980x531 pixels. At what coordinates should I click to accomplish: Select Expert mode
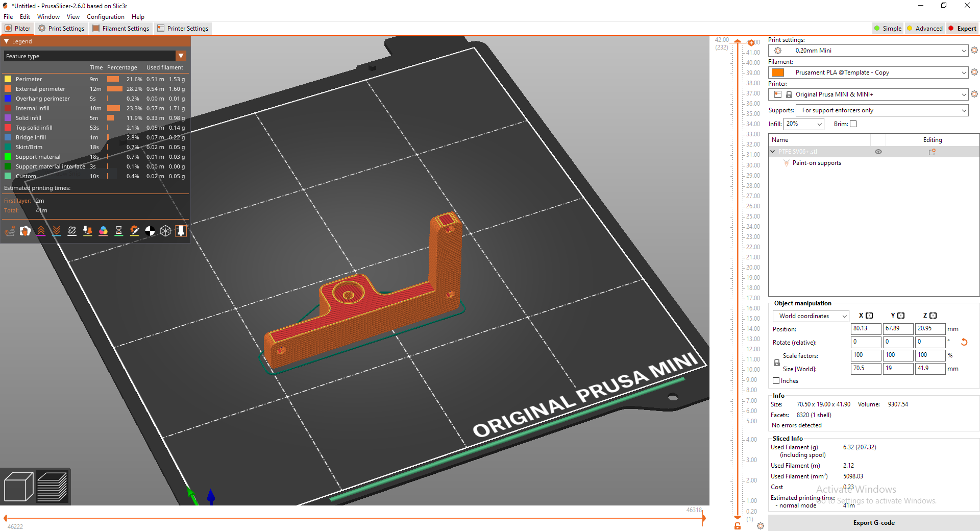[962, 29]
